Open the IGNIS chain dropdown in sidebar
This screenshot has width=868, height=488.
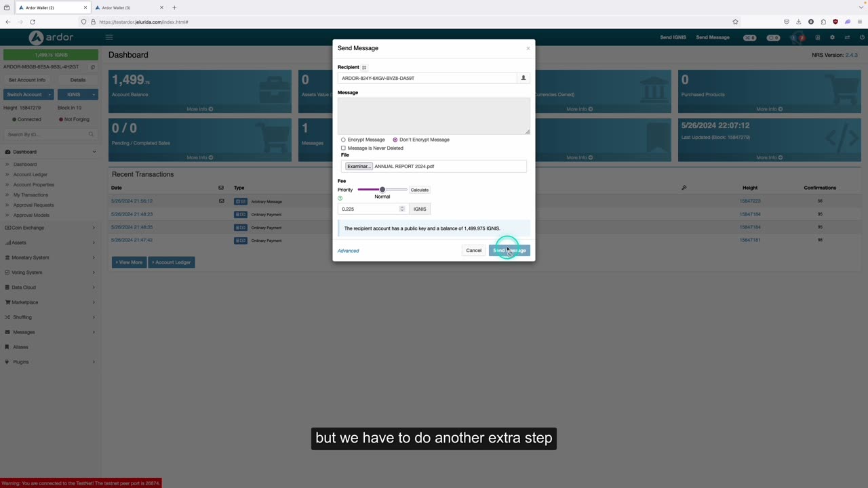(78, 94)
